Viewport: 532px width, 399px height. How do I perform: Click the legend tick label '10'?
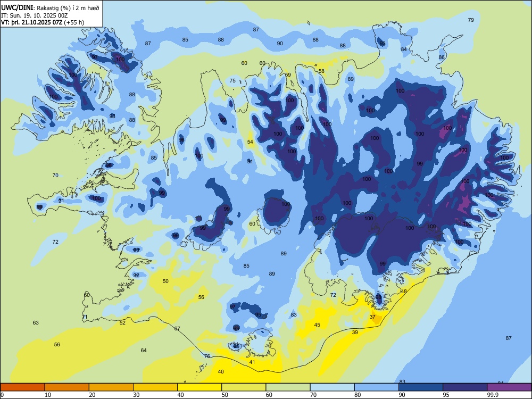point(48,395)
